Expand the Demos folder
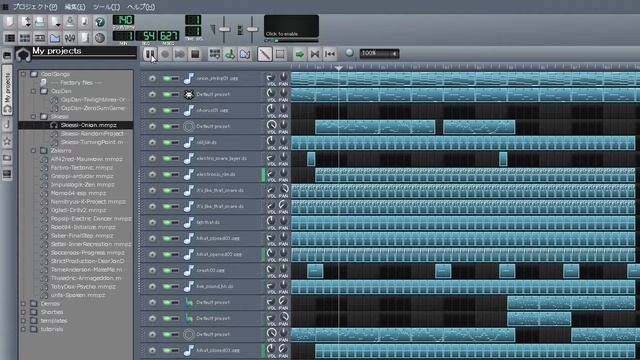 point(24,304)
